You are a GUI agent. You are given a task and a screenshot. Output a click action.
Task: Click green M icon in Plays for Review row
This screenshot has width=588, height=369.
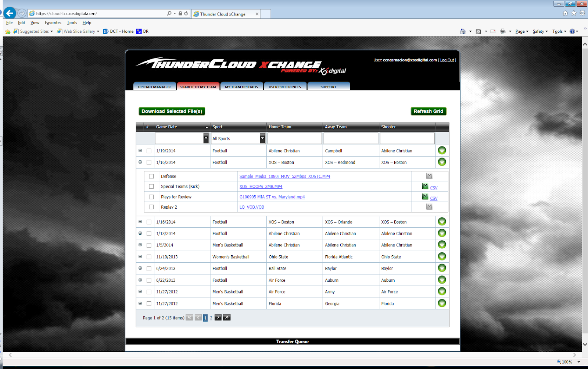425,196
